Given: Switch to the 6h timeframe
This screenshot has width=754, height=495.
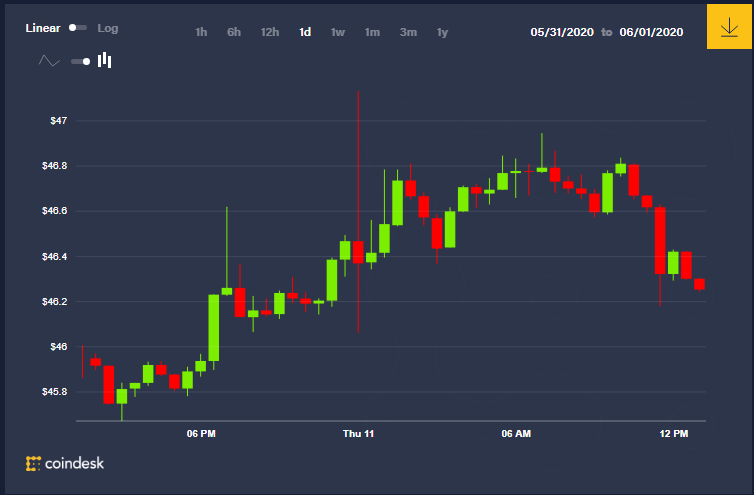Looking at the screenshot, I should [x=234, y=32].
